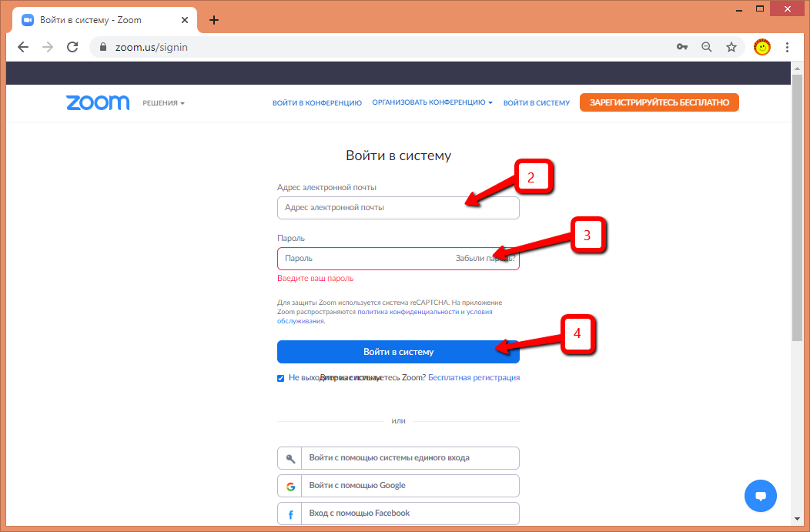Click Бесплатная регистрация link
The height and width of the screenshot is (532, 810).
point(474,377)
